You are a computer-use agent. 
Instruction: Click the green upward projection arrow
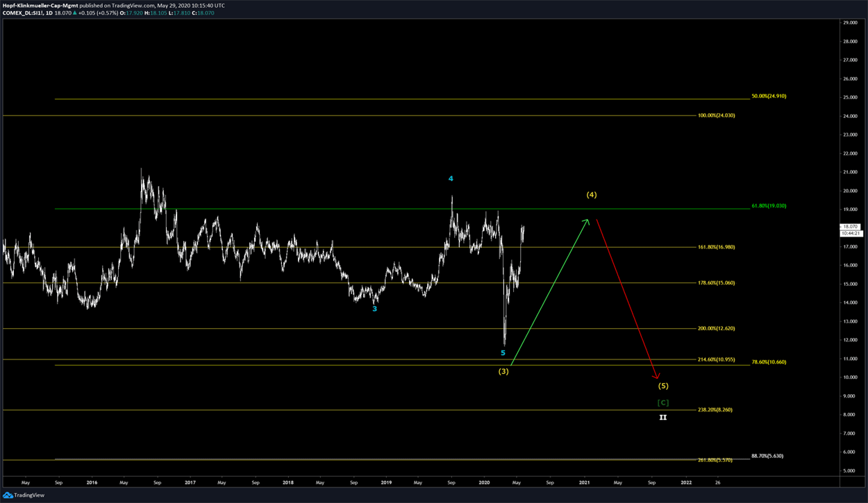click(x=550, y=291)
